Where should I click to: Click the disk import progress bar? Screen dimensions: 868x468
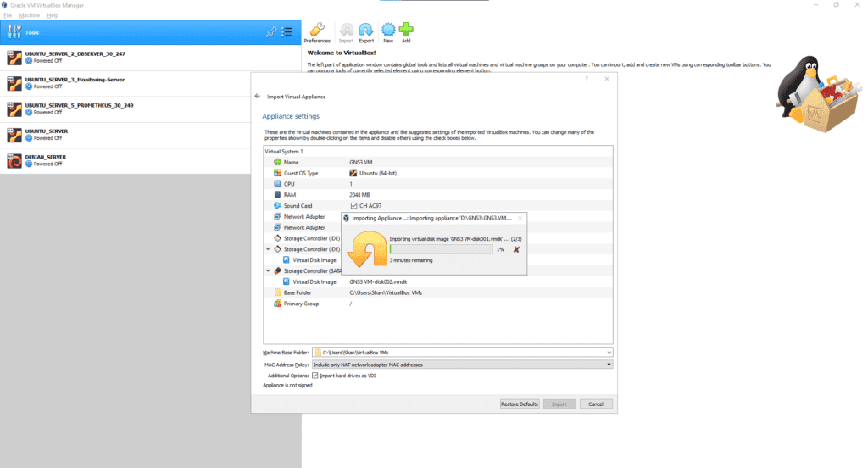[x=441, y=250]
